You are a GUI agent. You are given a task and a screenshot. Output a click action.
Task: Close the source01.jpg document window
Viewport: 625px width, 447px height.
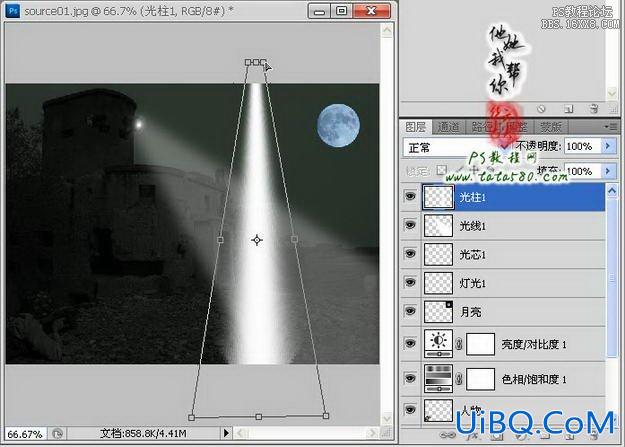coord(371,11)
